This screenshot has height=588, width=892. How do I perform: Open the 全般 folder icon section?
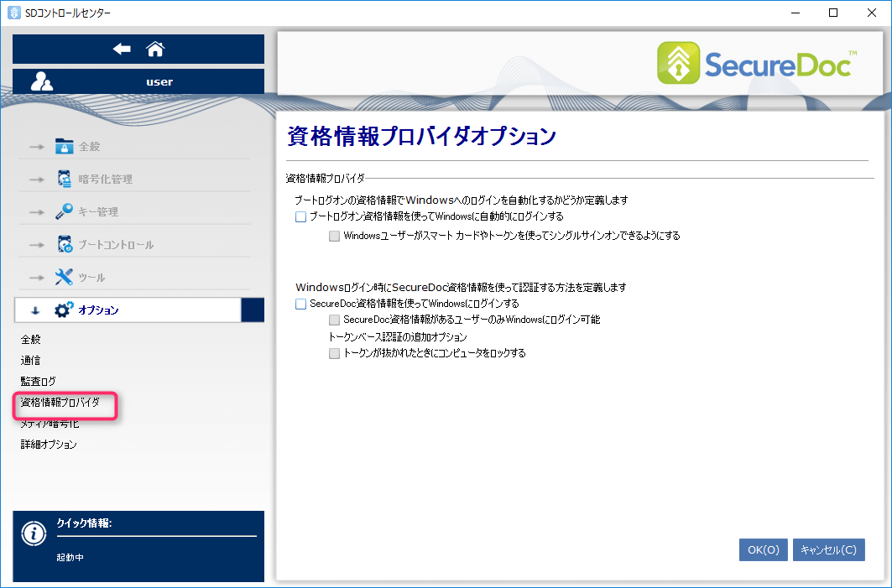[x=65, y=147]
